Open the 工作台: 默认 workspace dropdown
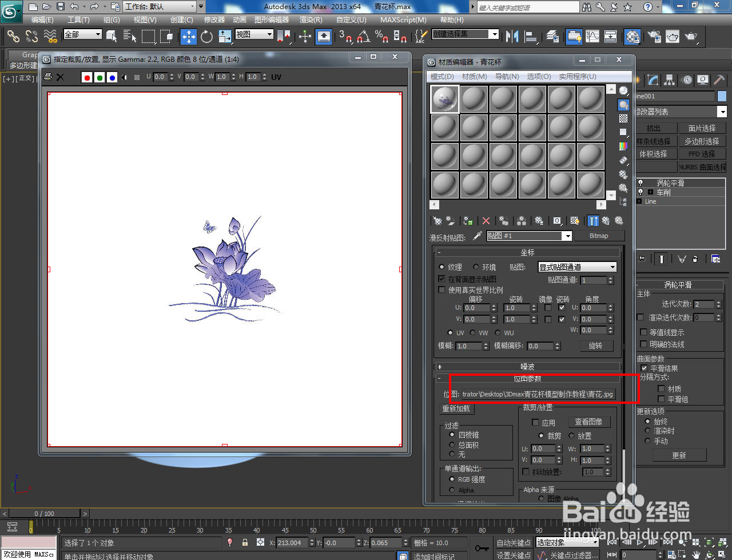The width and height of the screenshot is (732, 560). [160, 7]
